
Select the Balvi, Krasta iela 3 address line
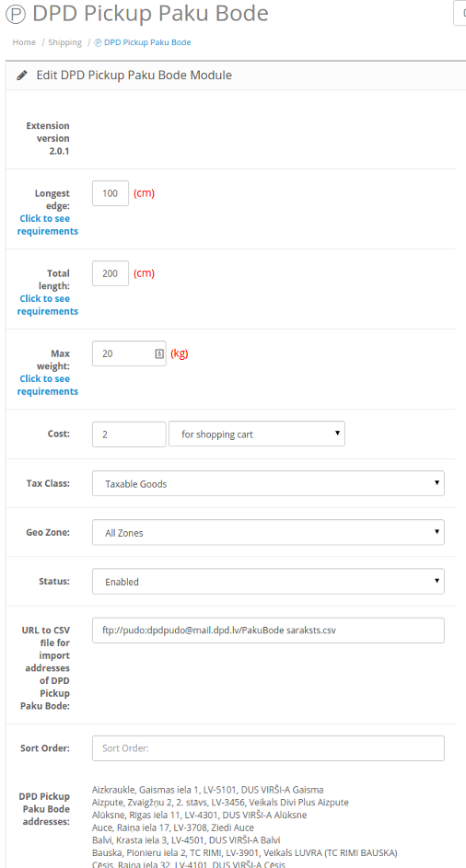(187, 840)
